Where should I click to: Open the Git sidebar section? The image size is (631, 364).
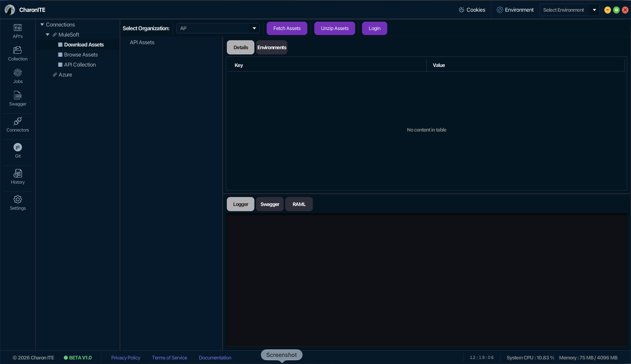coord(18,151)
